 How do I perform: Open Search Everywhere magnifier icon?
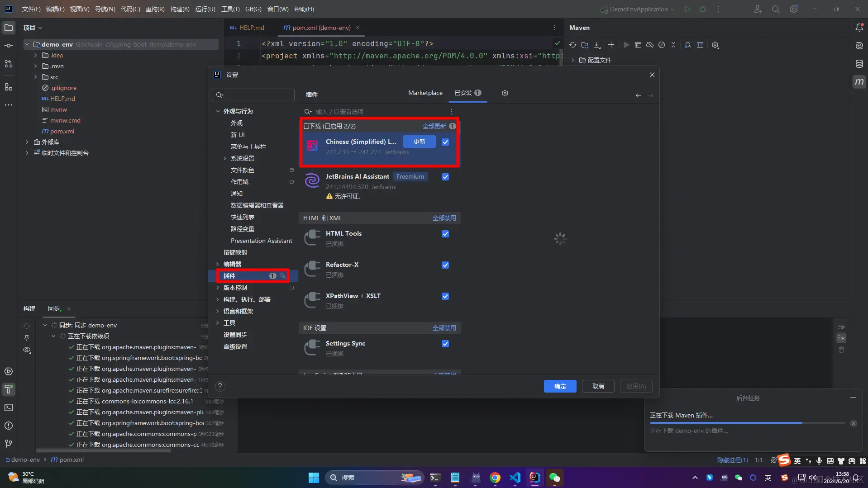[x=776, y=9]
